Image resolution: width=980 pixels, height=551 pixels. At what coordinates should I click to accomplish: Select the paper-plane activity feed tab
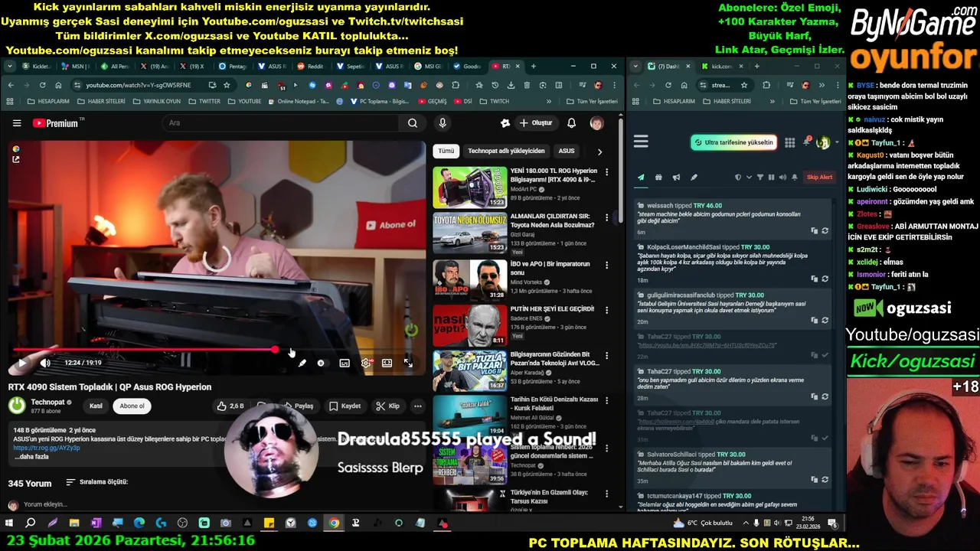[x=641, y=177]
